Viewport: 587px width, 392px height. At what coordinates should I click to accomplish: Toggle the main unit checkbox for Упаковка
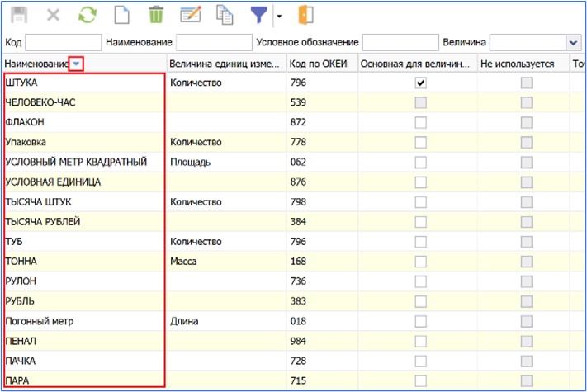[x=420, y=143]
